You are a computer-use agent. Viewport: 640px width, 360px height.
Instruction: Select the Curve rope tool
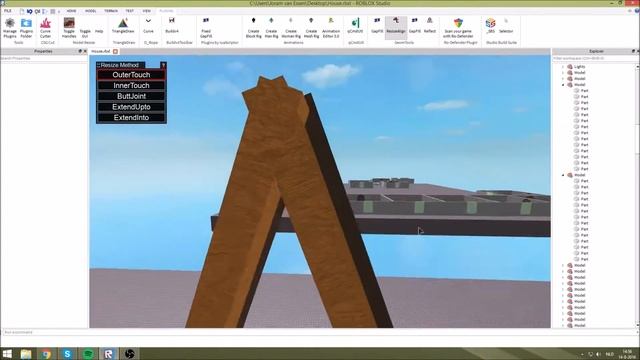coord(149,26)
